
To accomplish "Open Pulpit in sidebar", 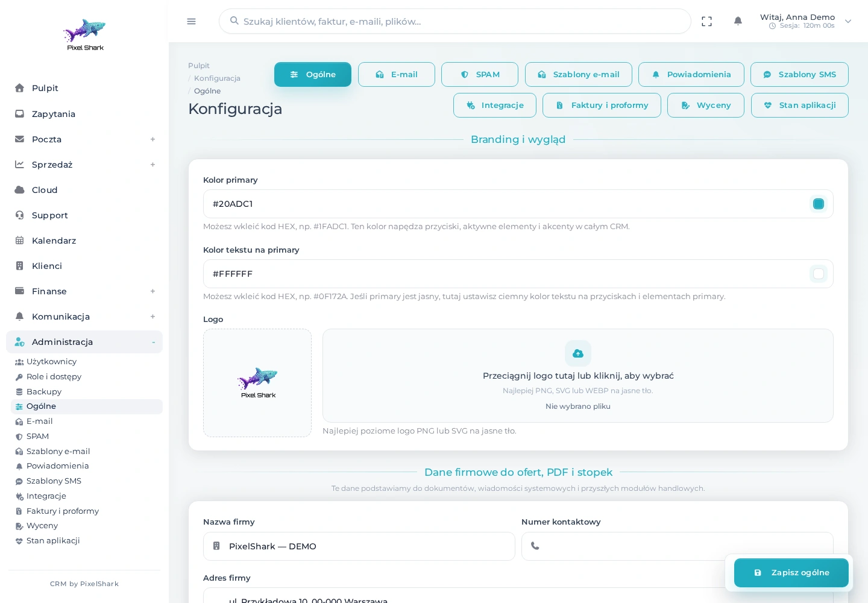I will (84, 88).
